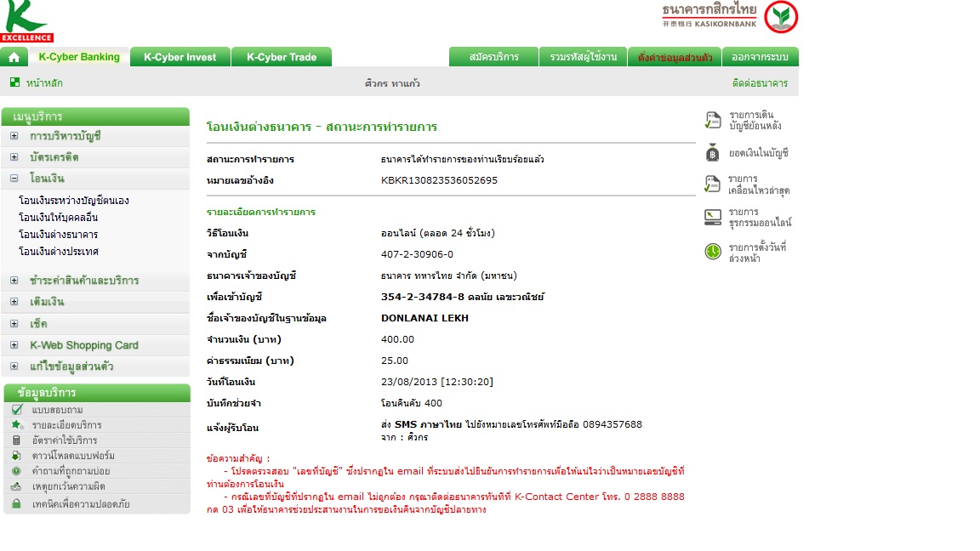Screen dimensions: 980x551
Task: Click the green squares icon beside หน้าหลัก
Action: pos(15,82)
